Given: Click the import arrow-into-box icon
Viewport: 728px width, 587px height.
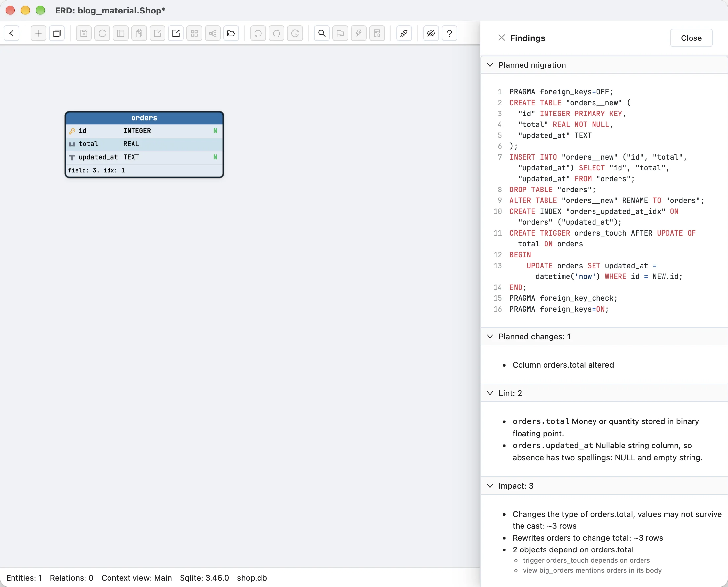Looking at the screenshot, I should pyautogui.click(x=158, y=33).
